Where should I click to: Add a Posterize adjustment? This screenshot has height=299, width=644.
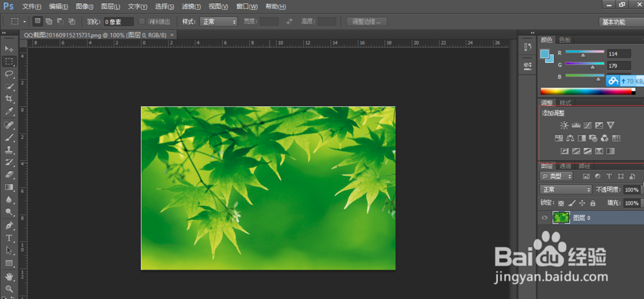pos(576,151)
